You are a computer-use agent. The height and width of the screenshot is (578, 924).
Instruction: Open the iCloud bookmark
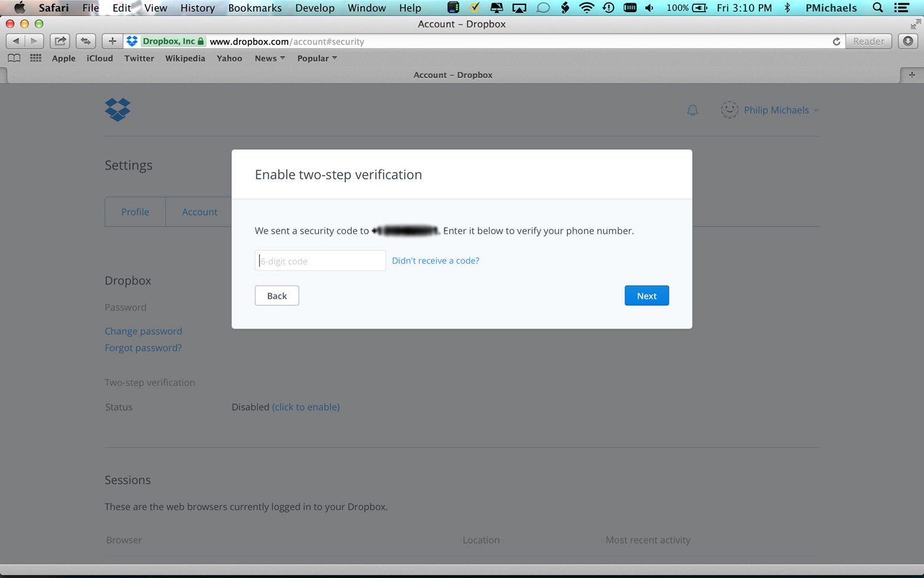(100, 58)
